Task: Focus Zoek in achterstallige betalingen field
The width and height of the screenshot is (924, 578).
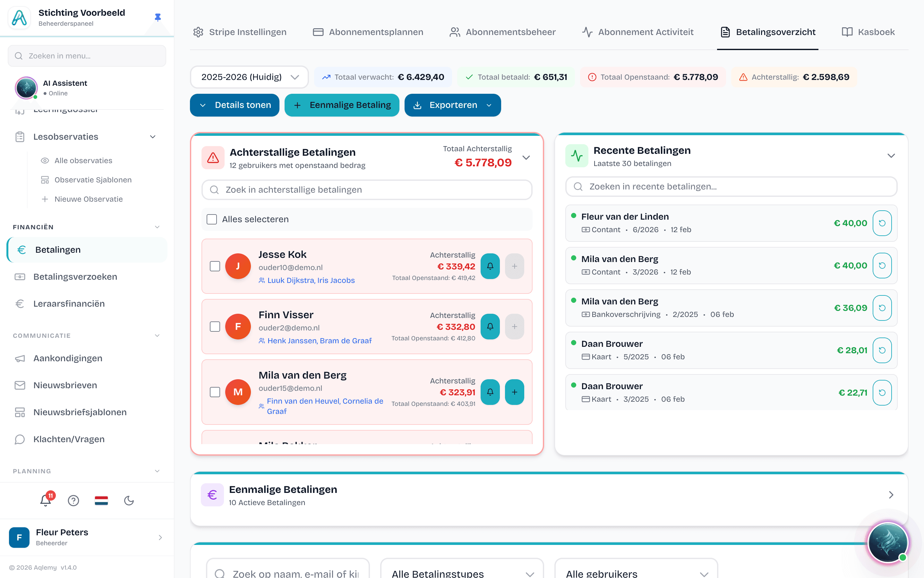Action: (x=366, y=189)
